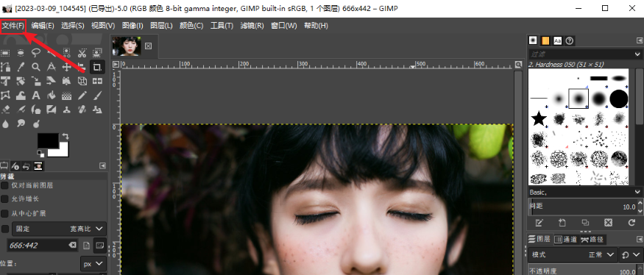
Task: Open the 模式 正常 layer mode dropdown
Action: [x=573, y=255]
